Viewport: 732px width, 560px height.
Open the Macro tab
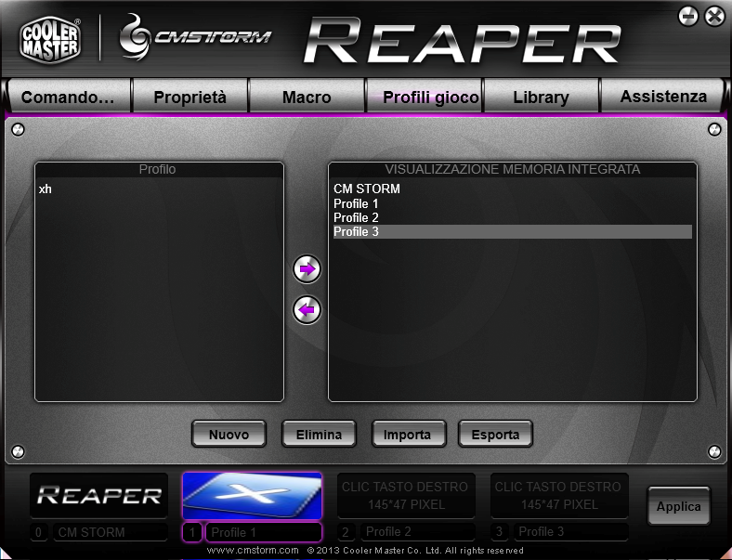pyautogui.click(x=307, y=97)
